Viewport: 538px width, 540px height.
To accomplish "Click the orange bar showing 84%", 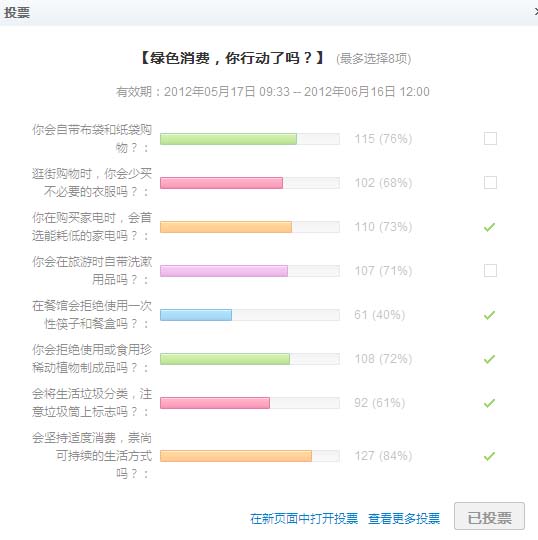I will coord(236,456).
